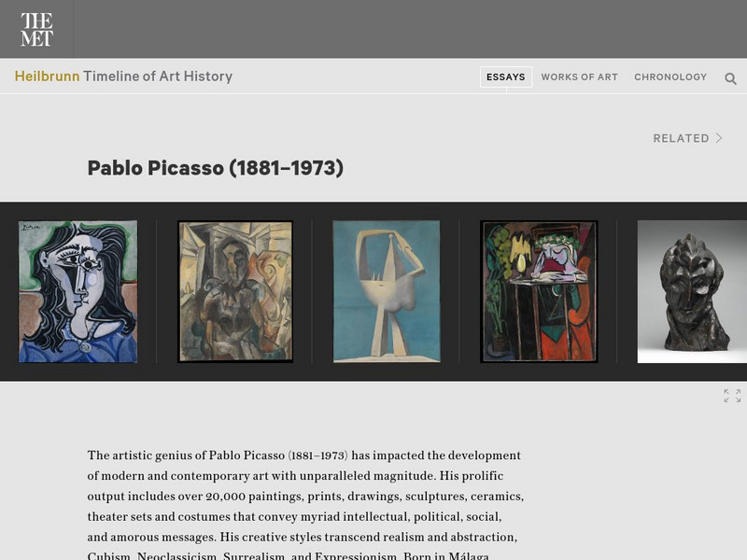Image resolution: width=747 pixels, height=560 pixels.
Task: Open the woman reading at table thumbnail
Action: (x=539, y=291)
